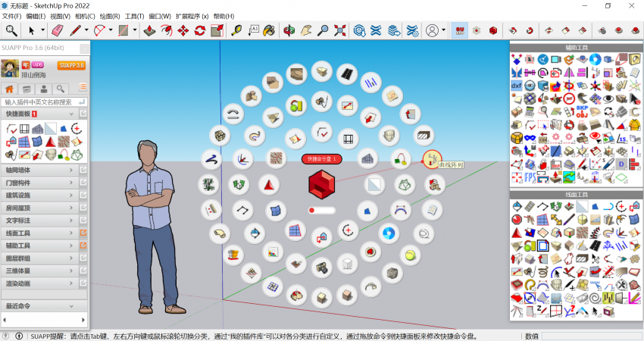Screen dimensions: 644x341
Task: Toggle pin on the 轴网墙体 row
Action: pos(83,170)
